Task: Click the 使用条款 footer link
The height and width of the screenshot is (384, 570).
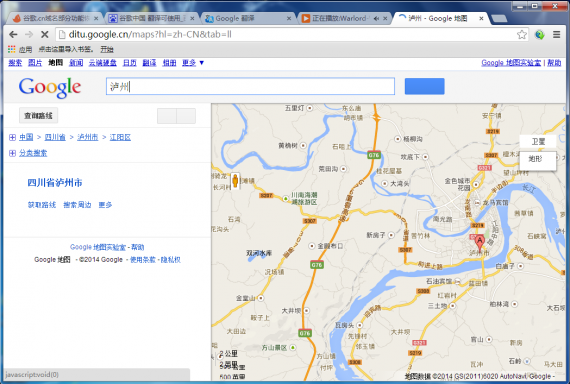Action: point(142,260)
